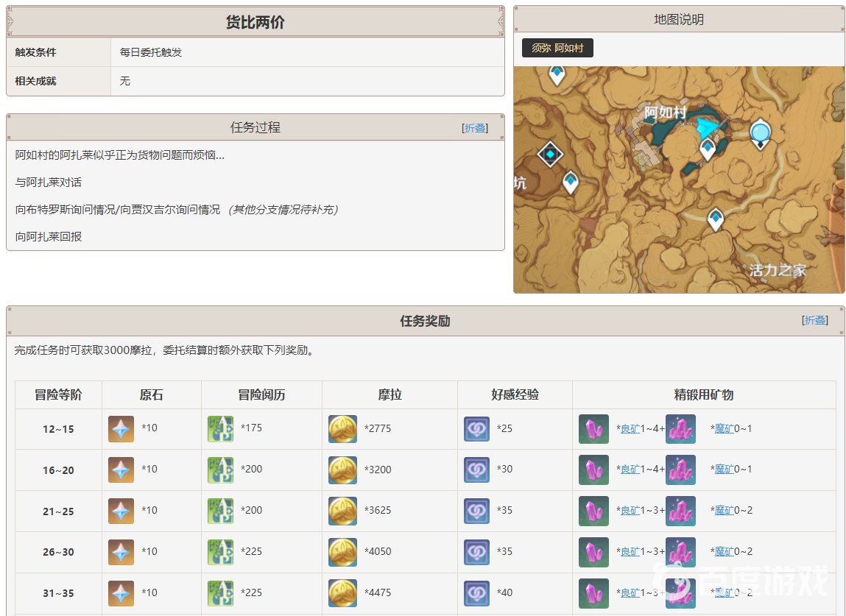Click the companionship EXP icon in row 26~30
This screenshot has height=616, width=846.
(x=477, y=553)
